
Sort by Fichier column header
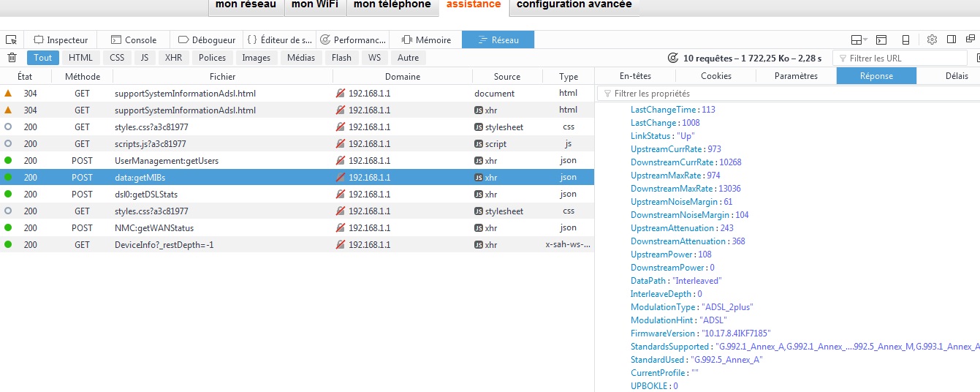[x=223, y=76]
